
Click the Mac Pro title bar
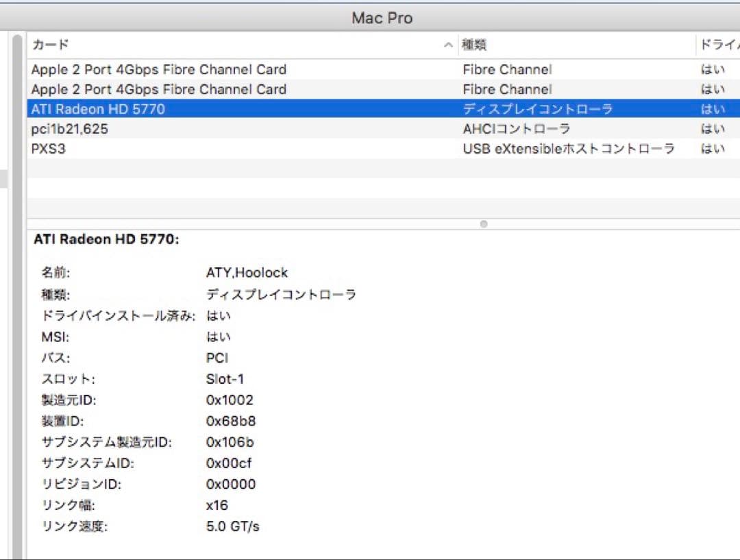click(381, 17)
